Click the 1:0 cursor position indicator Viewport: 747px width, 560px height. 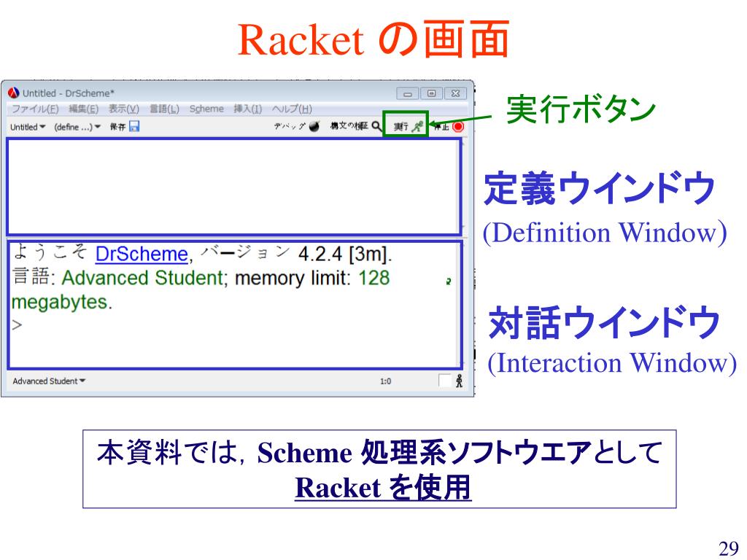[x=385, y=381]
